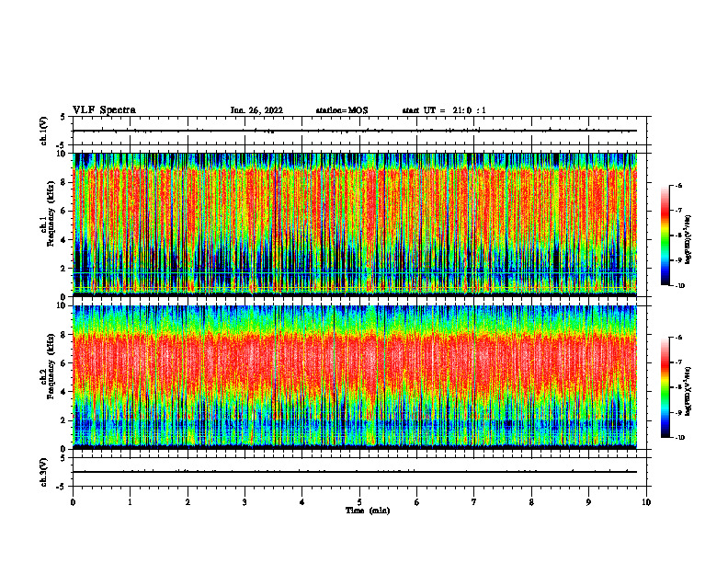Click the "10" tick on the Time axis
The image size is (728, 563).
pos(646,502)
